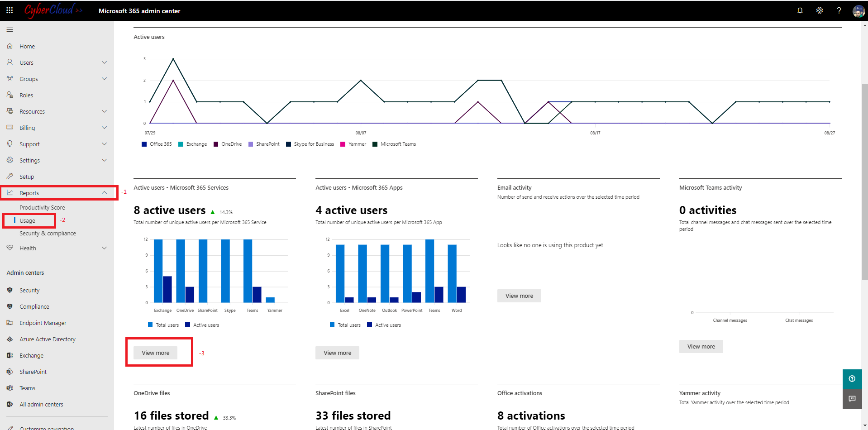The width and height of the screenshot is (868, 430).
Task: Open the notifications bell icon
Action: [x=800, y=10]
